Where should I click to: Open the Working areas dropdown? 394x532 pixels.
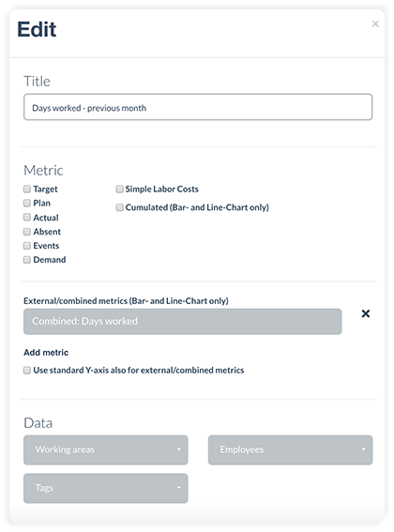(x=106, y=449)
